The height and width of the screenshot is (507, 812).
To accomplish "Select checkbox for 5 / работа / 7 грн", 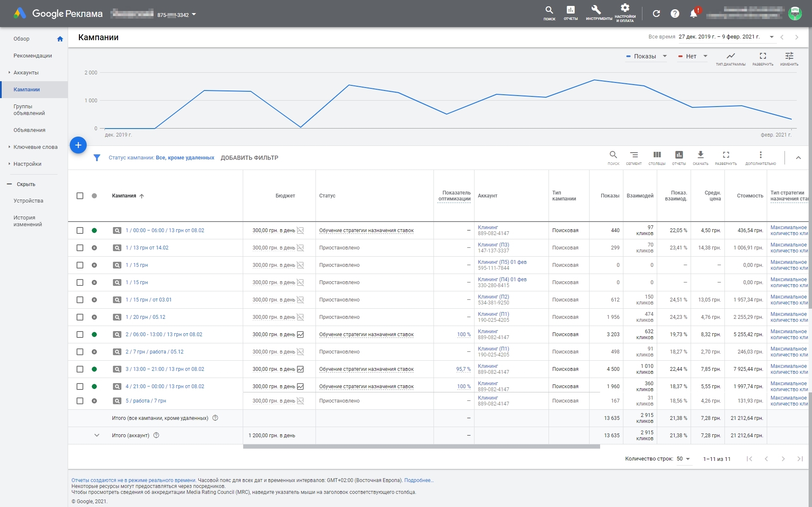I will click(x=80, y=401).
